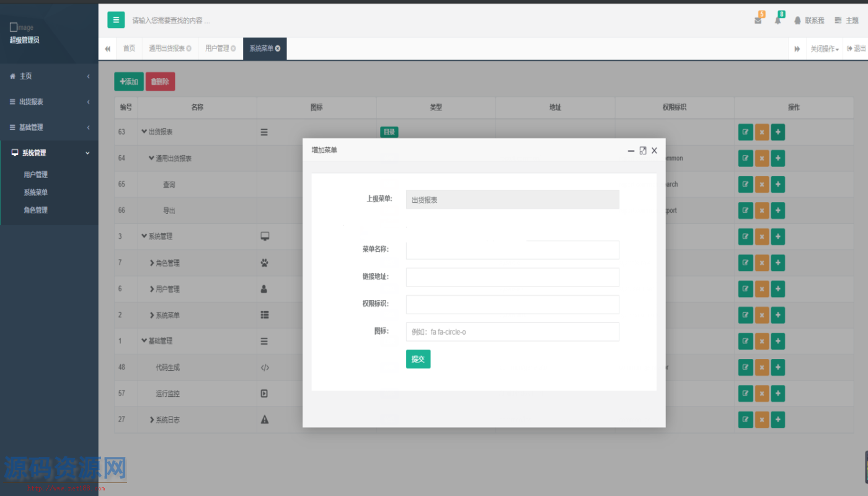
Task: Click the 超级管理员 user name in sidebar
Action: [x=25, y=40]
